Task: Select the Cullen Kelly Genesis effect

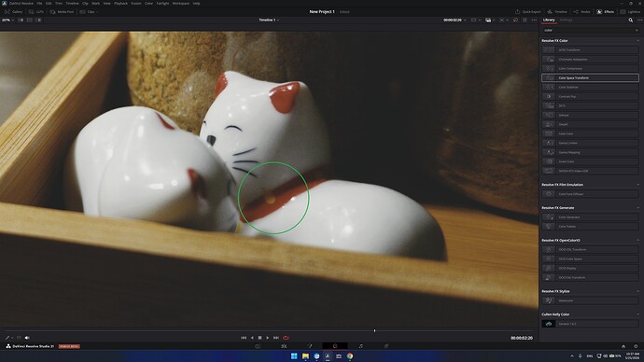Action: 590,324
